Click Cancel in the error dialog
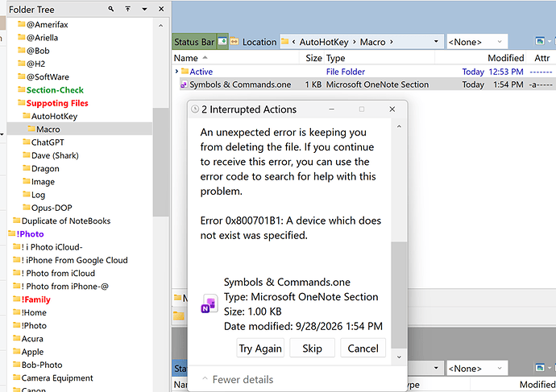 (x=363, y=348)
